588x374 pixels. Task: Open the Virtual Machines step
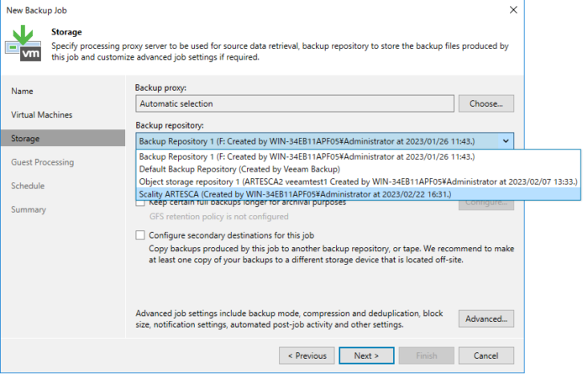(x=42, y=114)
